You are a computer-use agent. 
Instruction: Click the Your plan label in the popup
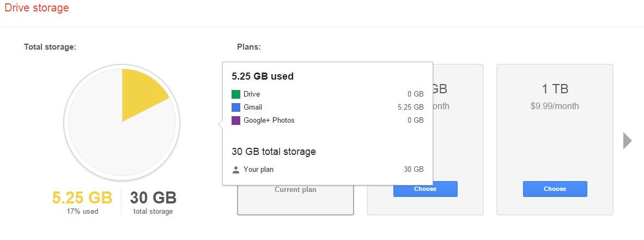pos(258,170)
